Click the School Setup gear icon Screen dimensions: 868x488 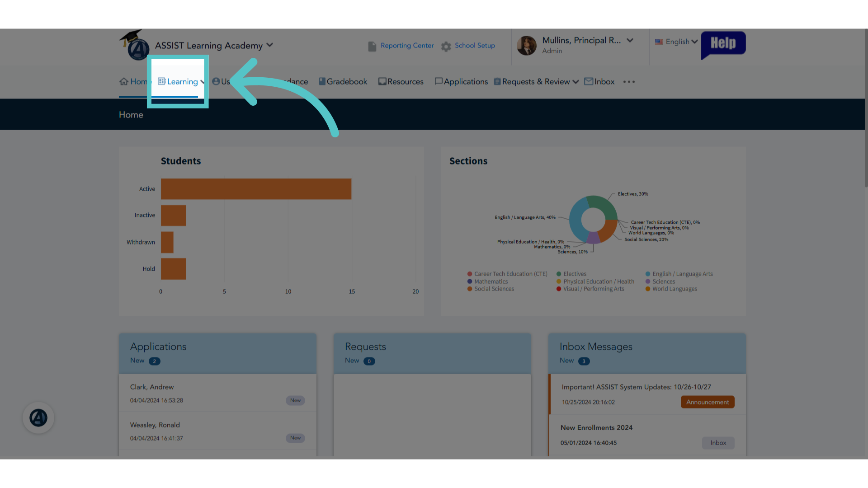(x=446, y=47)
